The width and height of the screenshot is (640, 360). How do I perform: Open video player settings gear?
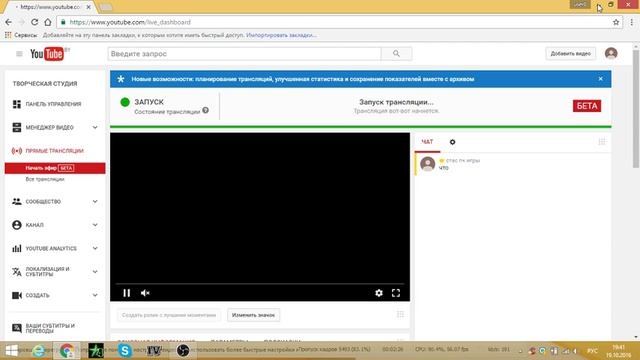click(379, 293)
